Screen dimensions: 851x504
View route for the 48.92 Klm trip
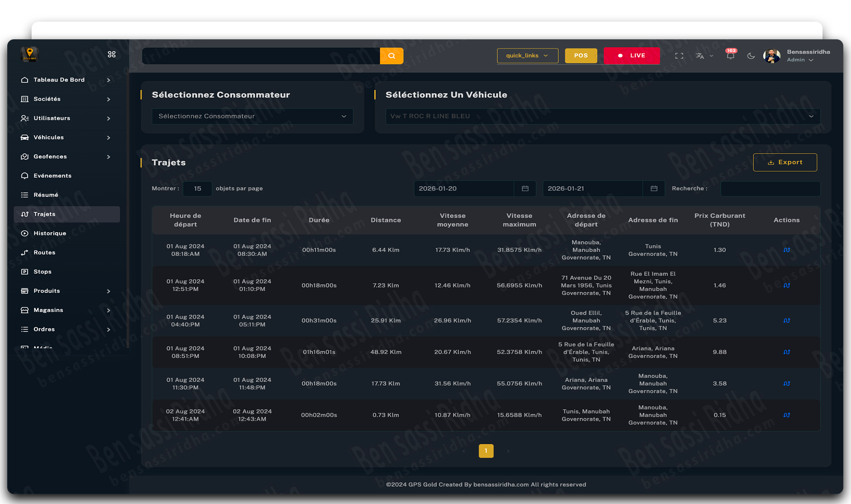click(x=786, y=352)
